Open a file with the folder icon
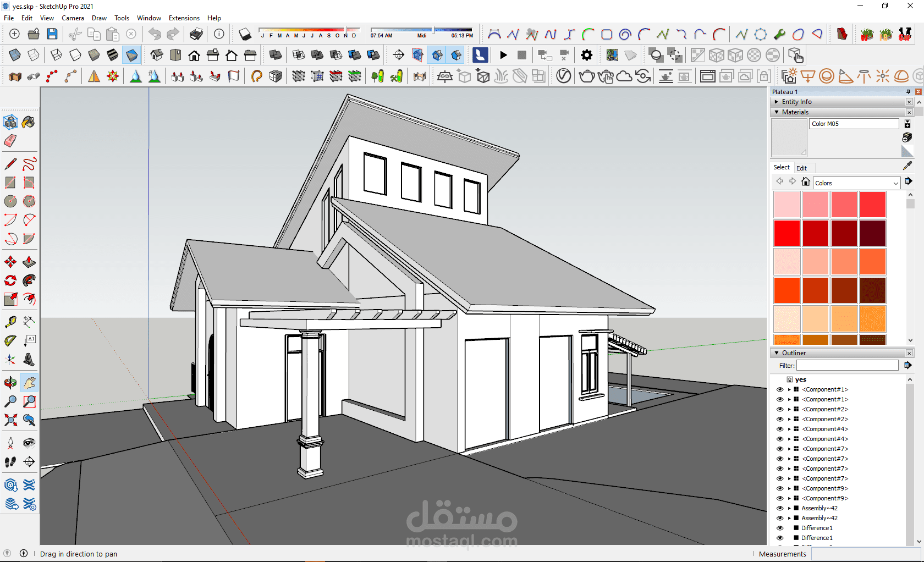 (x=34, y=34)
